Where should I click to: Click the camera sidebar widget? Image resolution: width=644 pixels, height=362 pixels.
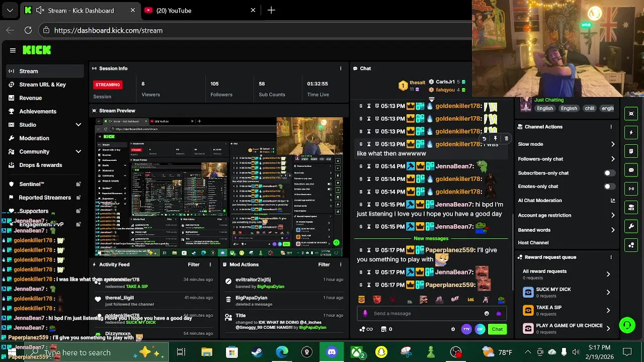pyautogui.click(x=631, y=207)
